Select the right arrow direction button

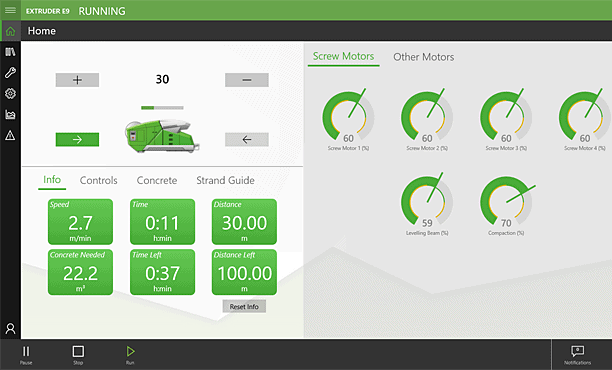[x=77, y=139]
